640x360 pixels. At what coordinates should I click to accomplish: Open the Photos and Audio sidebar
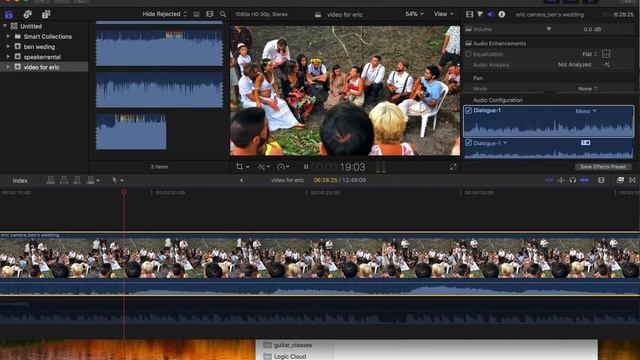coord(27,14)
